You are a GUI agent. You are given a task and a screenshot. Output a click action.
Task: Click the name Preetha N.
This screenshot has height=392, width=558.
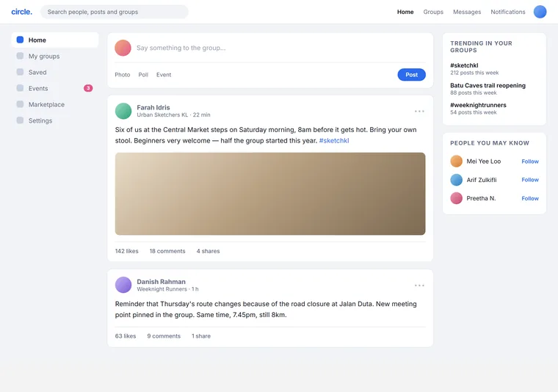tap(481, 198)
